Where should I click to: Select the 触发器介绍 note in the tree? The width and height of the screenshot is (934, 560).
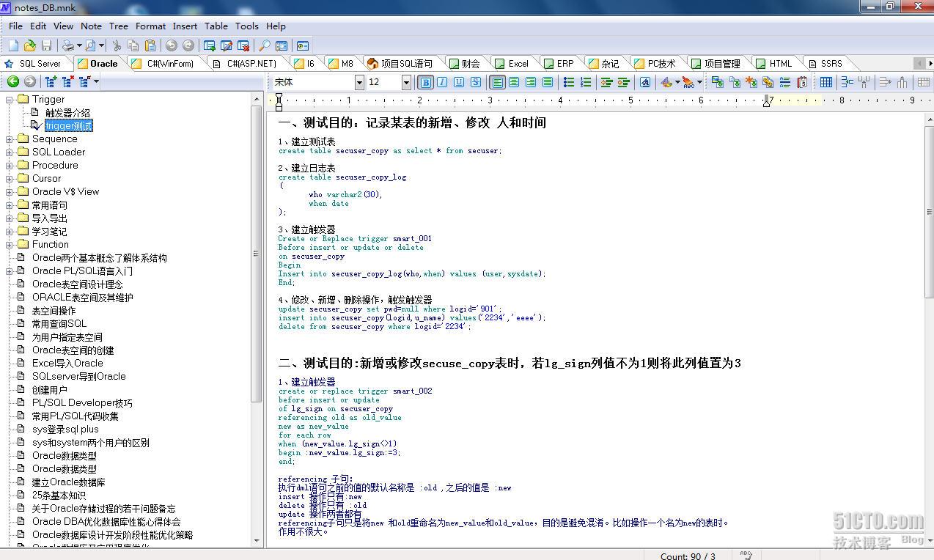(67, 112)
